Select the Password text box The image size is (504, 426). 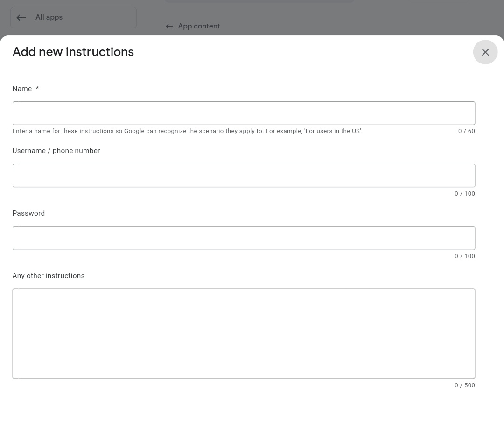click(x=243, y=238)
